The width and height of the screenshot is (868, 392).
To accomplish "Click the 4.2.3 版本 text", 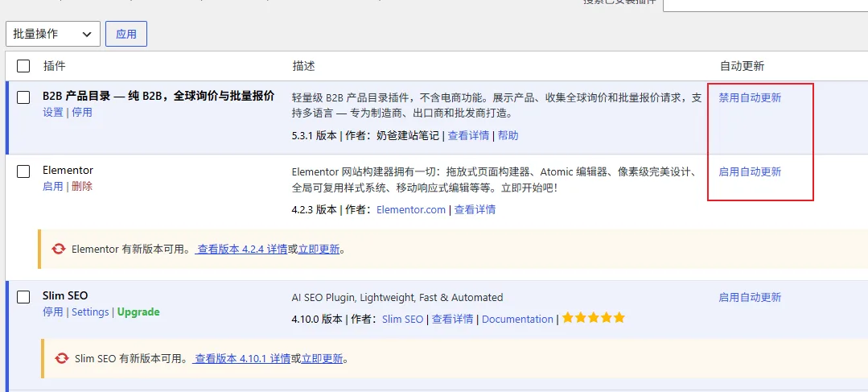I will point(314,210).
